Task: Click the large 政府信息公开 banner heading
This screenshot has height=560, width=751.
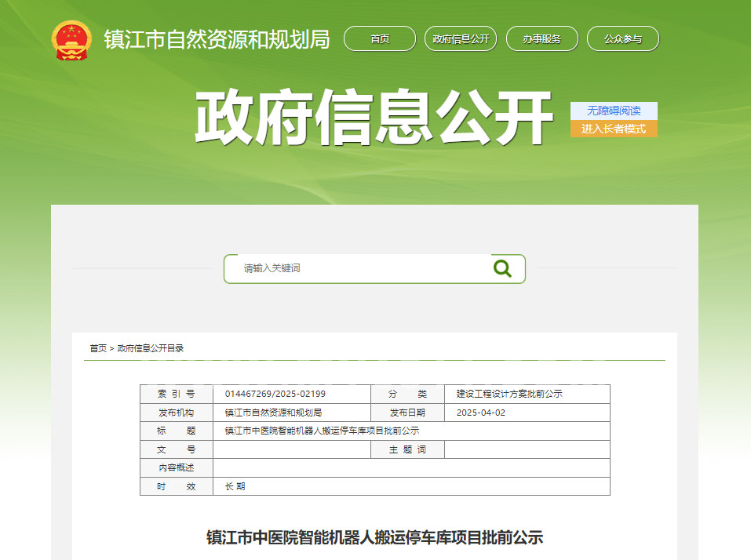Action: 374,119
